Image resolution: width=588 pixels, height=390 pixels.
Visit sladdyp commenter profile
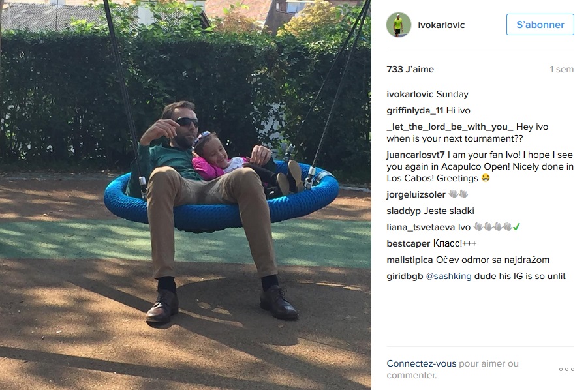coord(403,211)
